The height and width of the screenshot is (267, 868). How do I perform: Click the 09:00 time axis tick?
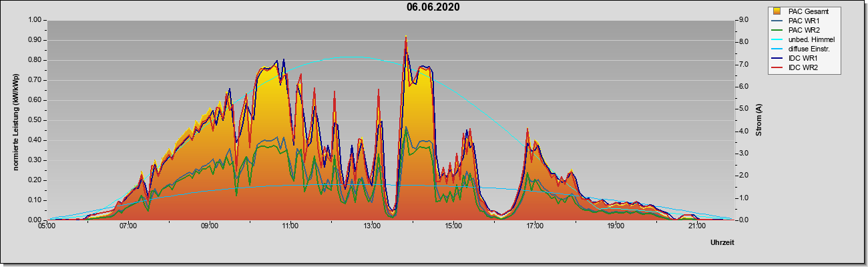click(x=209, y=226)
